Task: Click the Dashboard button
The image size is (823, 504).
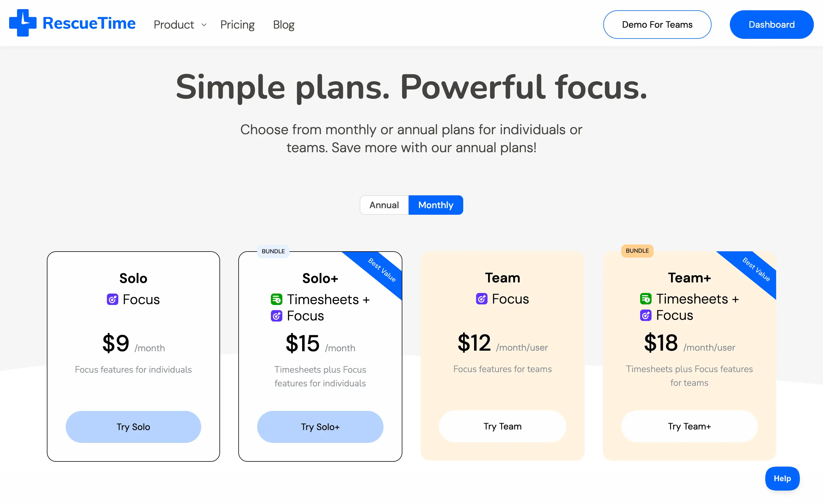Action: click(x=771, y=24)
